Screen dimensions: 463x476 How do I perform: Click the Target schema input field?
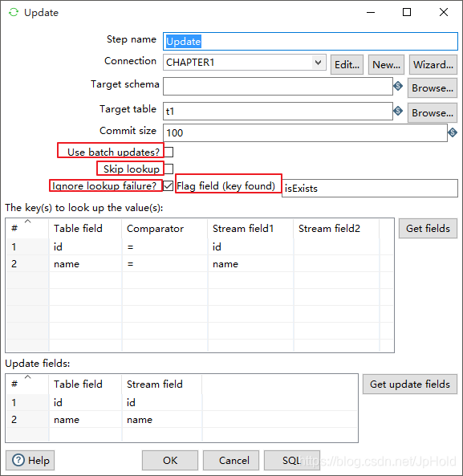(278, 86)
